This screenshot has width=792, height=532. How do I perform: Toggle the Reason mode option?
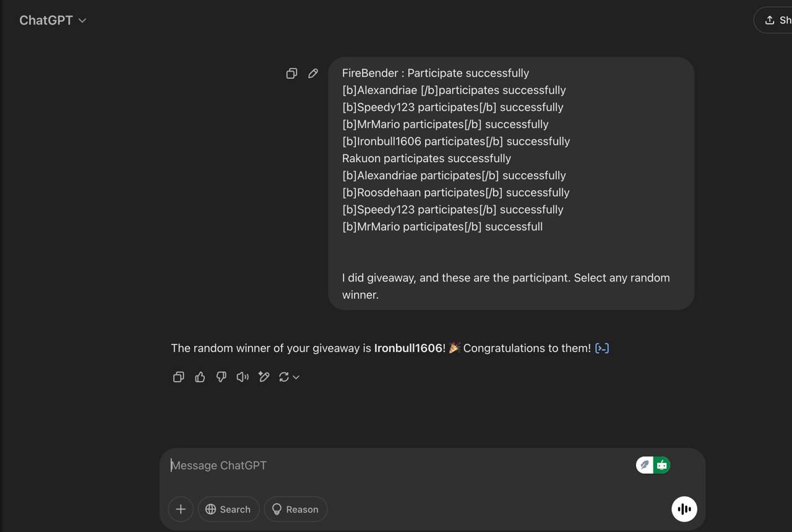(x=295, y=509)
